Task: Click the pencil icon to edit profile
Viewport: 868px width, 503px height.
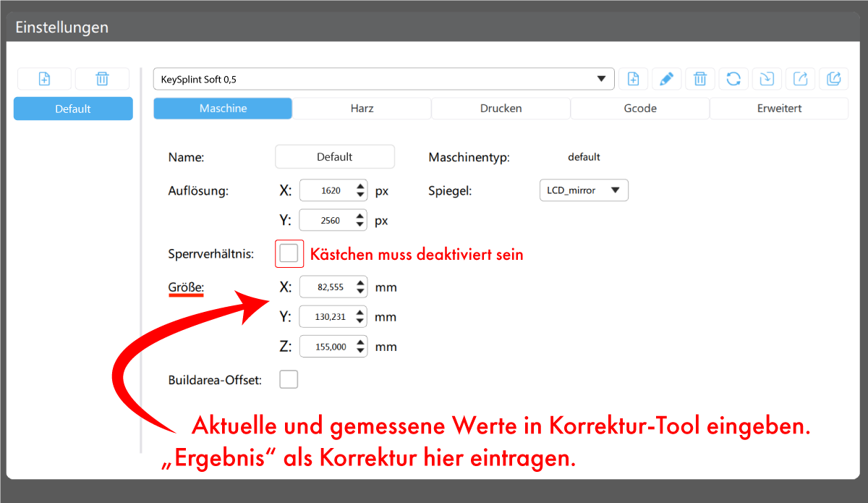Action: (666, 79)
